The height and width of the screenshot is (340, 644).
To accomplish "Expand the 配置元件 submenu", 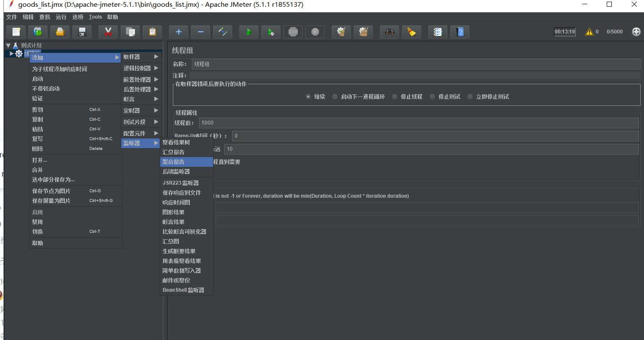I will pos(141,133).
